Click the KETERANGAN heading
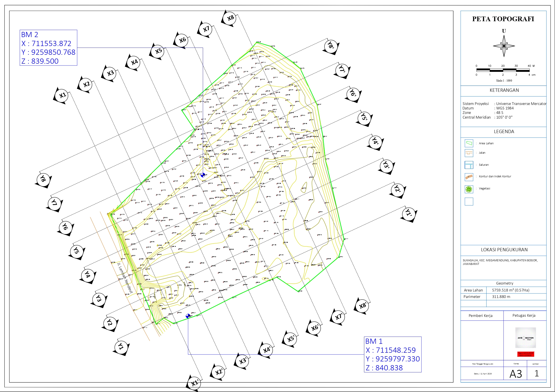This screenshot has height=392, width=555. (x=504, y=90)
